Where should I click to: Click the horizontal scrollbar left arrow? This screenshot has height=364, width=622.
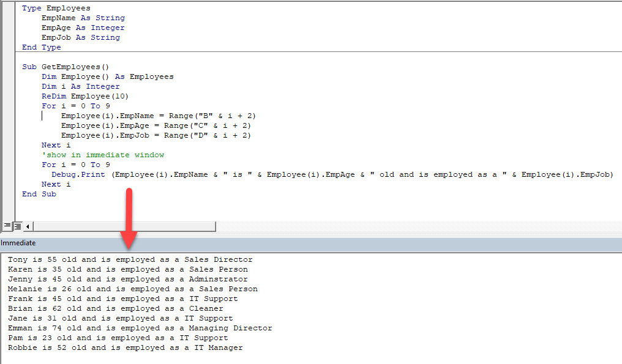click(27, 226)
